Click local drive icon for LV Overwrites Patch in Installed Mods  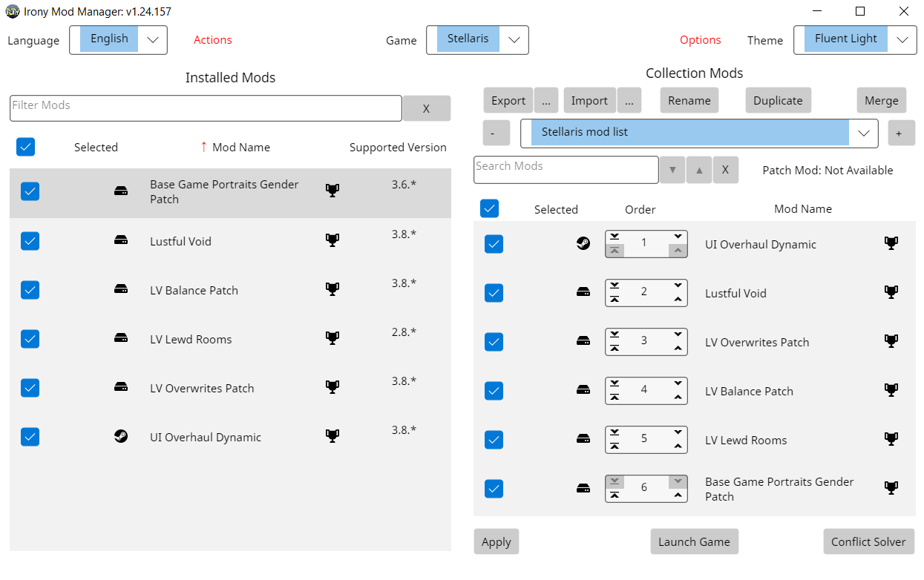point(120,387)
